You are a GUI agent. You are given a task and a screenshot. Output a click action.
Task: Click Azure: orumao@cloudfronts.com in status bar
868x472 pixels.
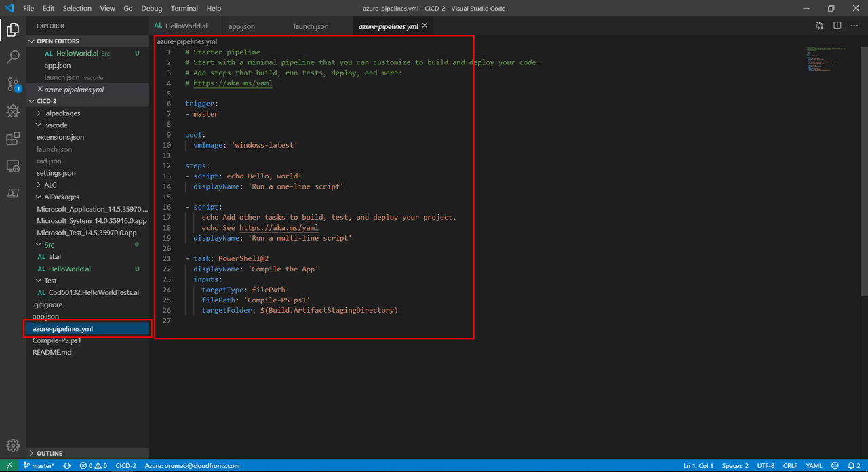click(192, 466)
